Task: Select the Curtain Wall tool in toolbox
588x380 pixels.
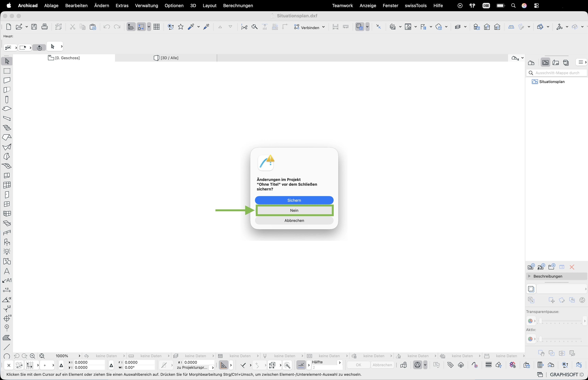Action: (7, 185)
